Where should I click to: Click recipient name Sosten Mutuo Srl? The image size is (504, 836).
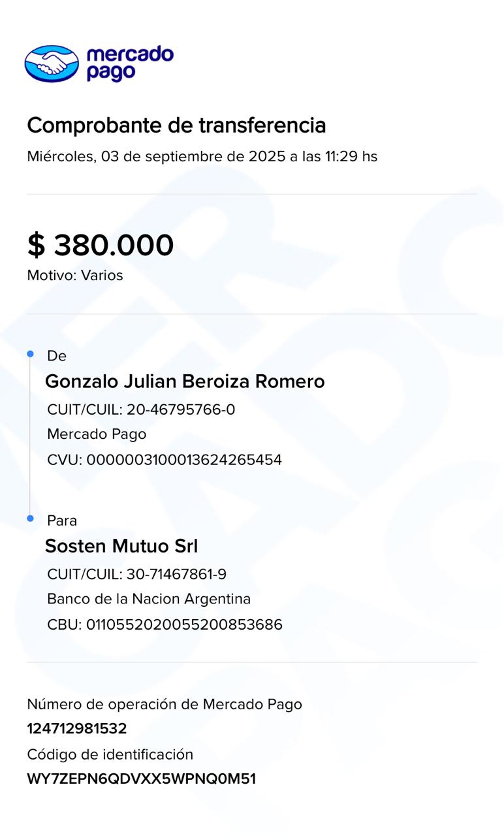(121, 546)
